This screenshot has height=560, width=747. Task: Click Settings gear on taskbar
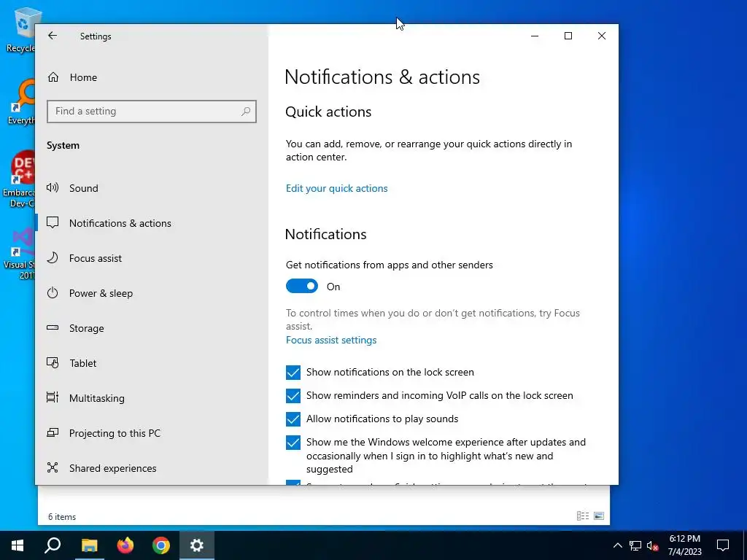click(197, 545)
